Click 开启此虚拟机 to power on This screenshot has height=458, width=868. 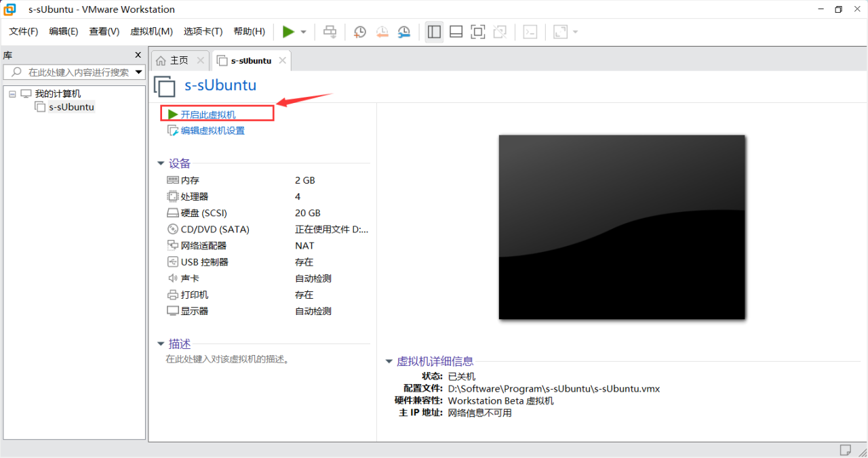(208, 114)
